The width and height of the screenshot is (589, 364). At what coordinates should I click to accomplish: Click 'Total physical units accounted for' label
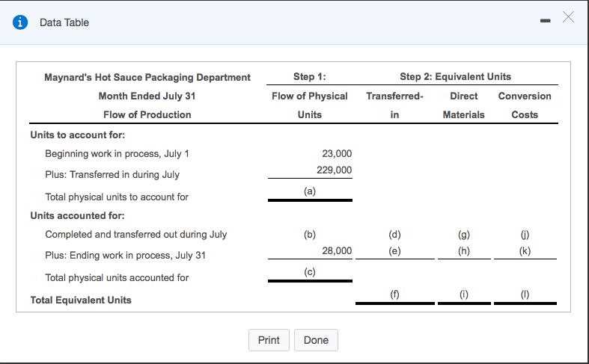click(117, 278)
